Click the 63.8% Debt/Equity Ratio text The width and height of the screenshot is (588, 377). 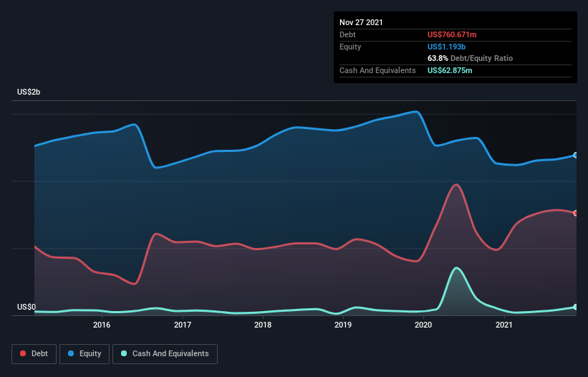pyautogui.click(x=470, y=59)
